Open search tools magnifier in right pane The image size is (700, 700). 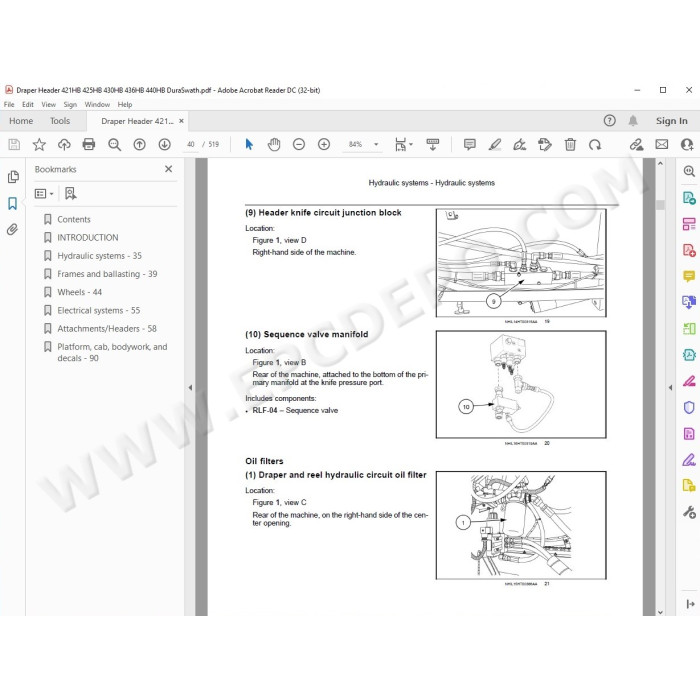coord(689,171)
